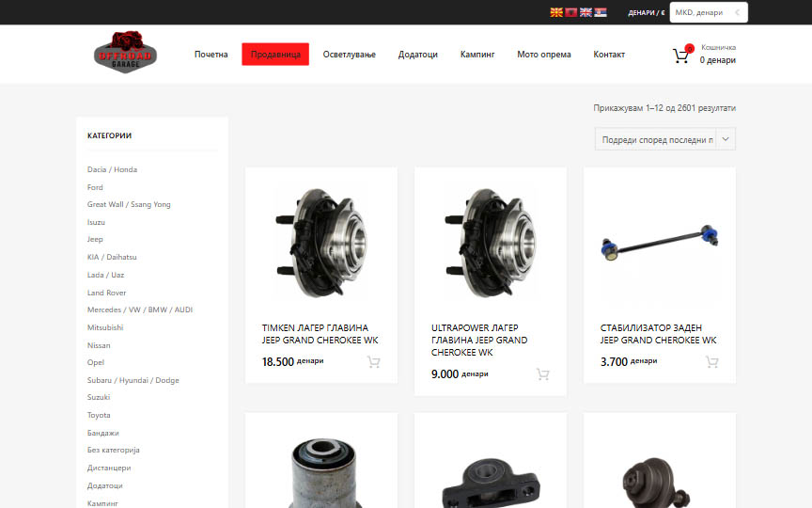The width and height of the screenshot is (812, 508).
Task: Open the Кампинг menu item
Action: click(477, 55)
